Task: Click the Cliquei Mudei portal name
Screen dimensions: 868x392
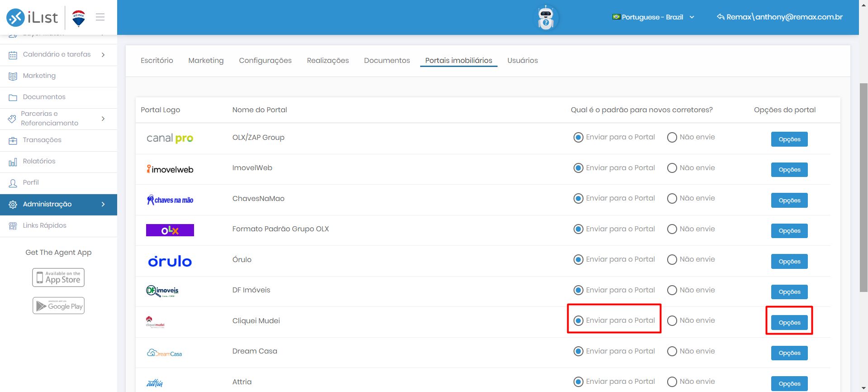Action: coord(256,321)
